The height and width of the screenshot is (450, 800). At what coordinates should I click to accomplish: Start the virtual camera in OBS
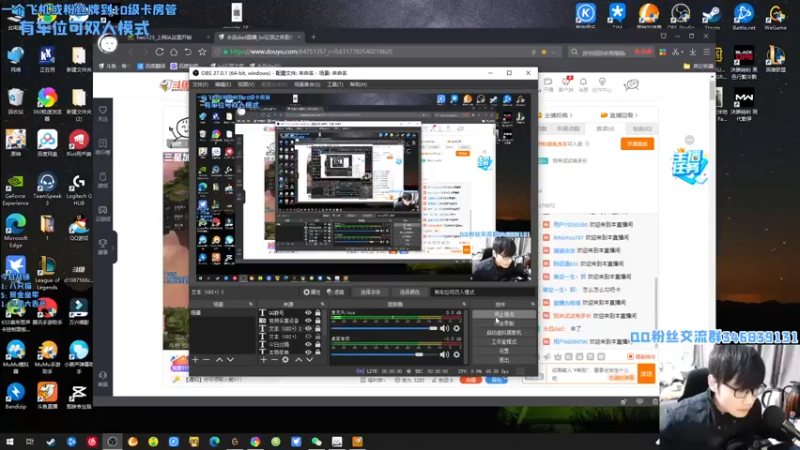[x=504, y=333]
